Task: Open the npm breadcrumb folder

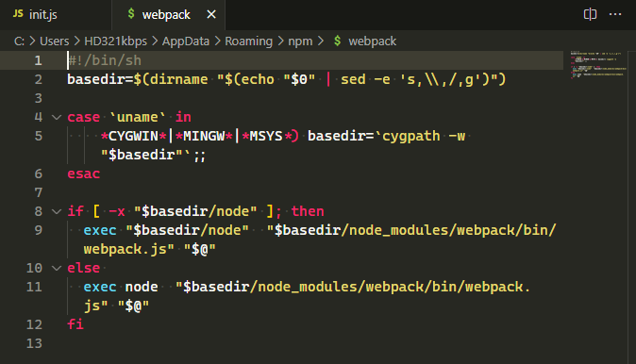Action: tap(300, 42)
